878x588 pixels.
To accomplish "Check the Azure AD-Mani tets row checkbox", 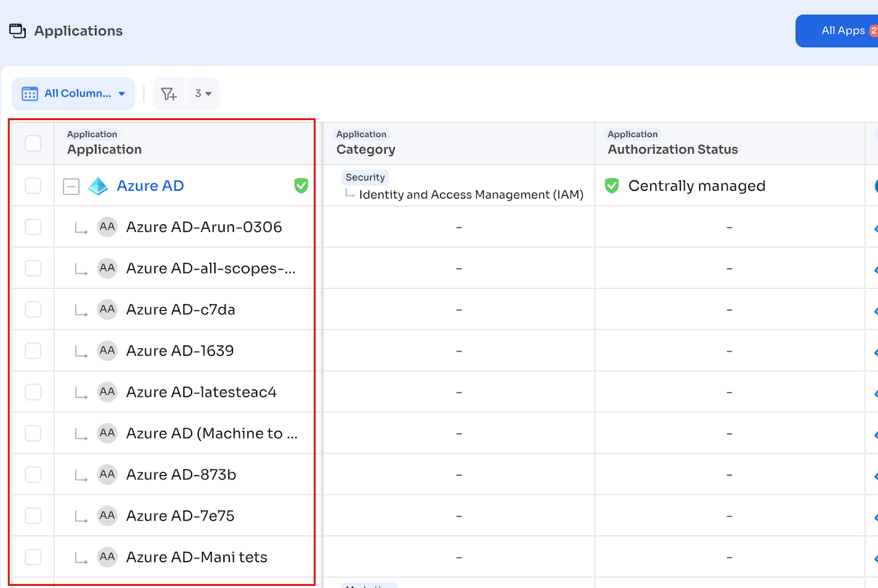I will point(33,557).
